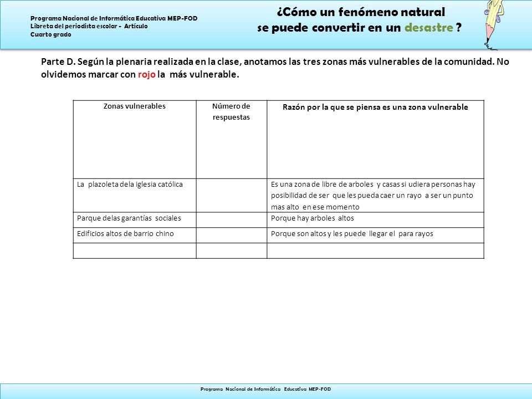Click cell 'La plazoleta dela iglesia católica'
The width and height of the screenshot is (532, 399).
point(135,196)
